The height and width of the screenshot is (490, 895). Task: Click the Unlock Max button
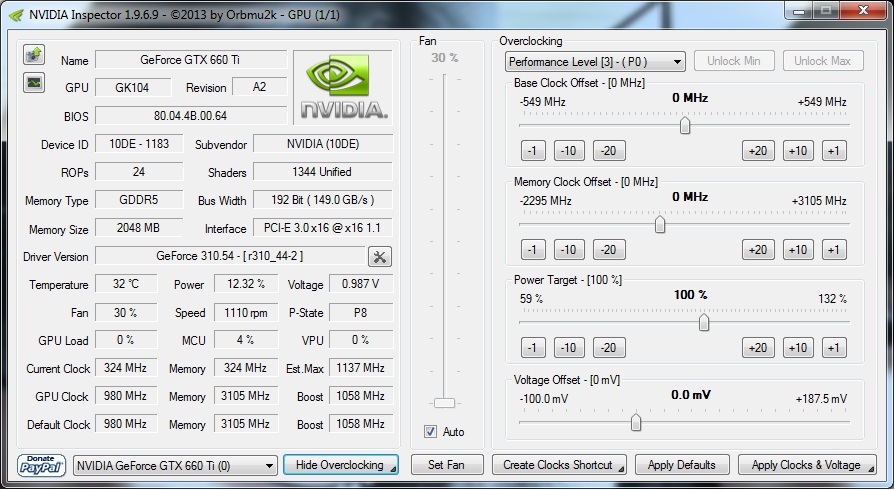pos(823,61)
